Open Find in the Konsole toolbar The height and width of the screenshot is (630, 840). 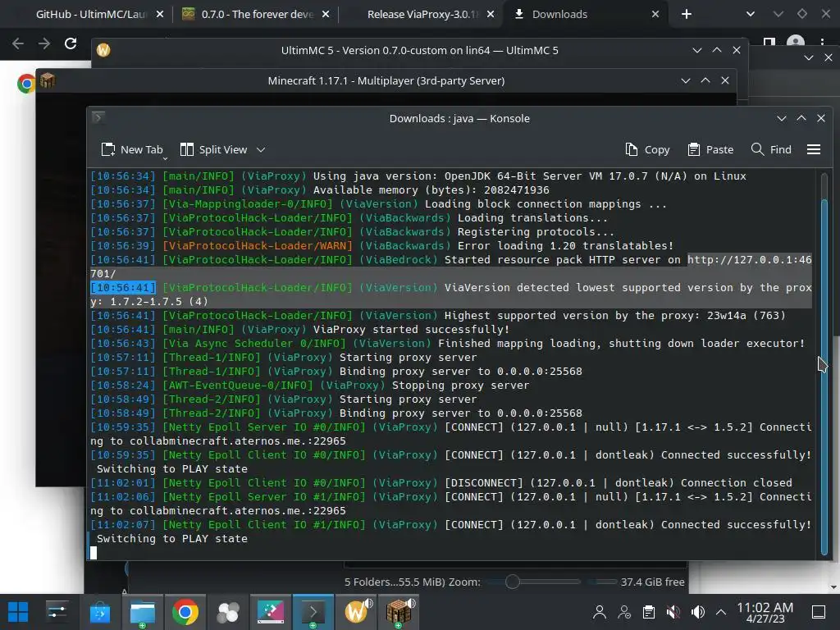click(771, 149)
